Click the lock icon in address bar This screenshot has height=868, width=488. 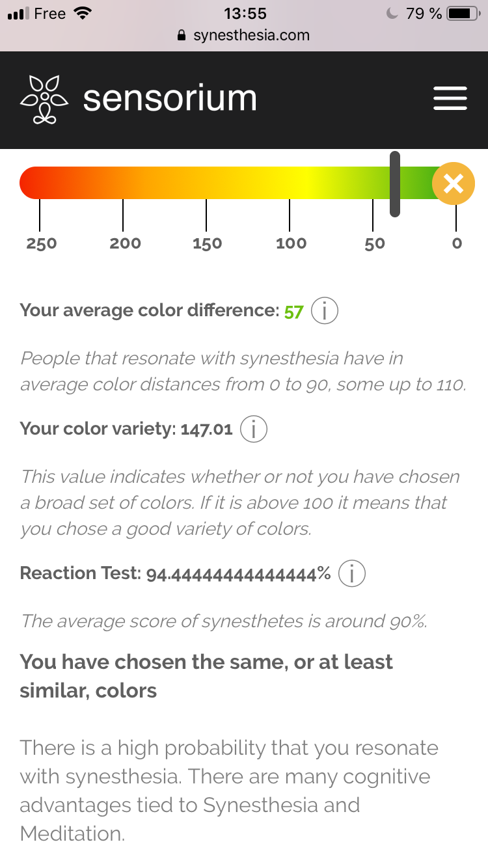point(182,36)
